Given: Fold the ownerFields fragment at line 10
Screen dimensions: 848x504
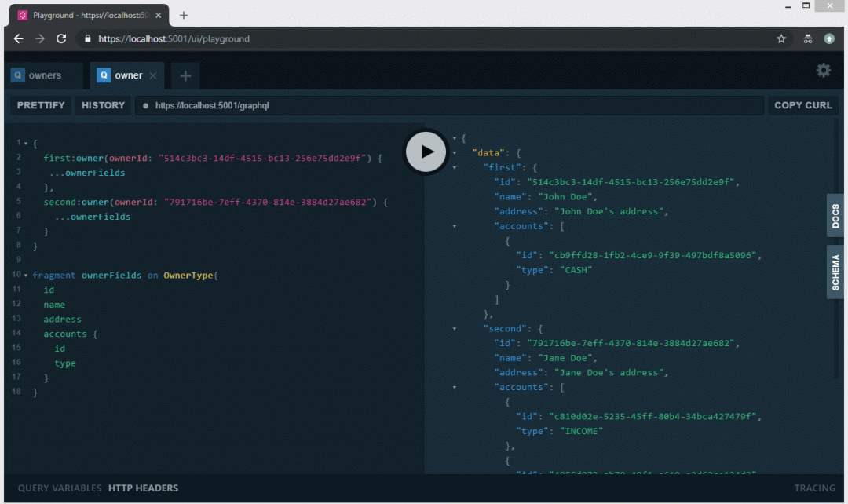Looking at the screenshot, I should 26,276.
